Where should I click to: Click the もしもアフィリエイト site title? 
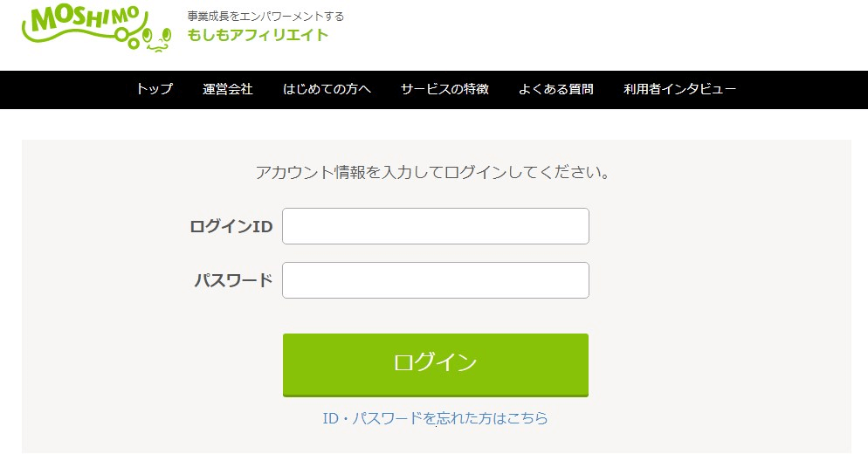click(258, 35)
